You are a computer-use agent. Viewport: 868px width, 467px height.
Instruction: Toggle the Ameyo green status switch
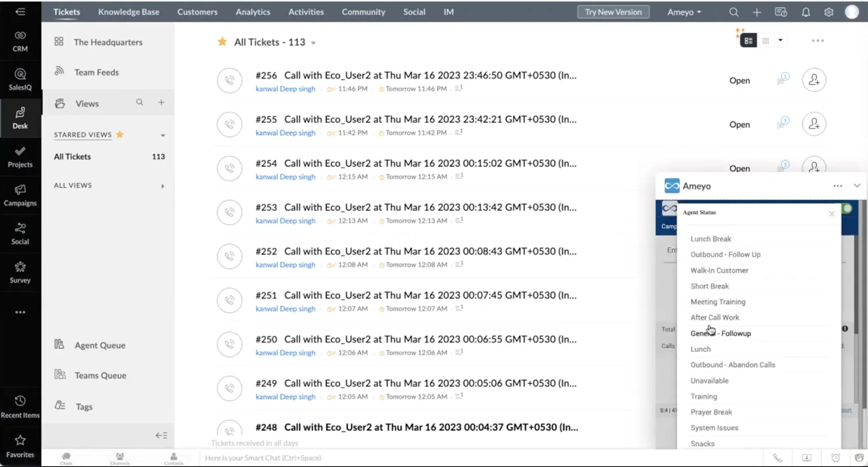[847, 208]
